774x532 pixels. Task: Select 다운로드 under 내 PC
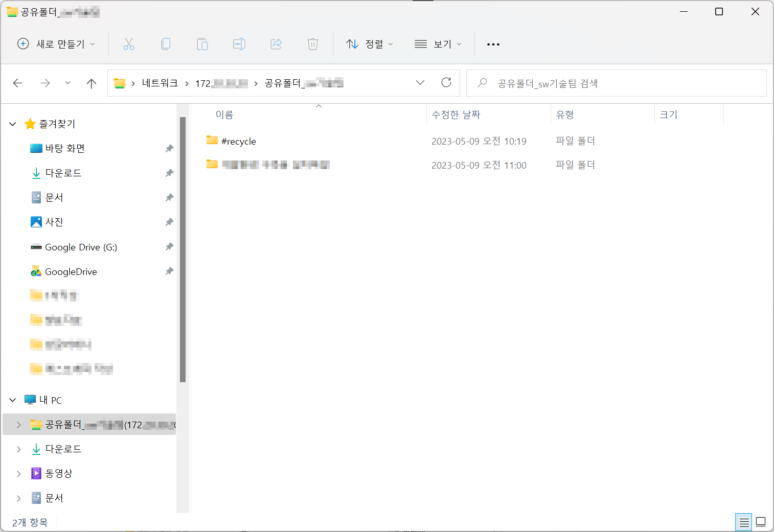(x=63, y=449)
